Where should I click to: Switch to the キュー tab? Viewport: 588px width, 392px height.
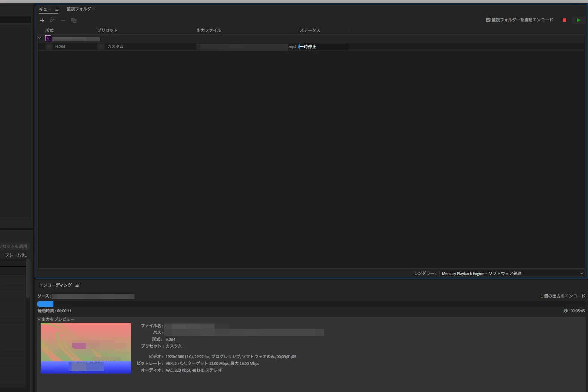click(45, 9)
